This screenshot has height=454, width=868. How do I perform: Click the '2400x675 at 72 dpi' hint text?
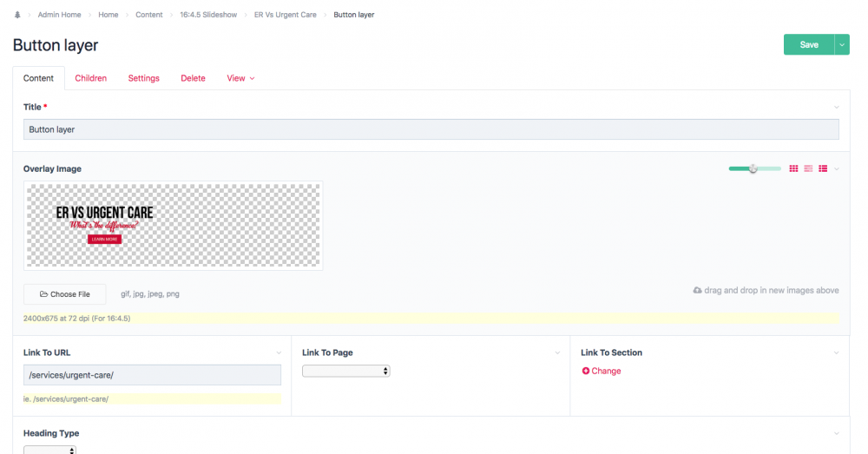[x=77, y=319]
